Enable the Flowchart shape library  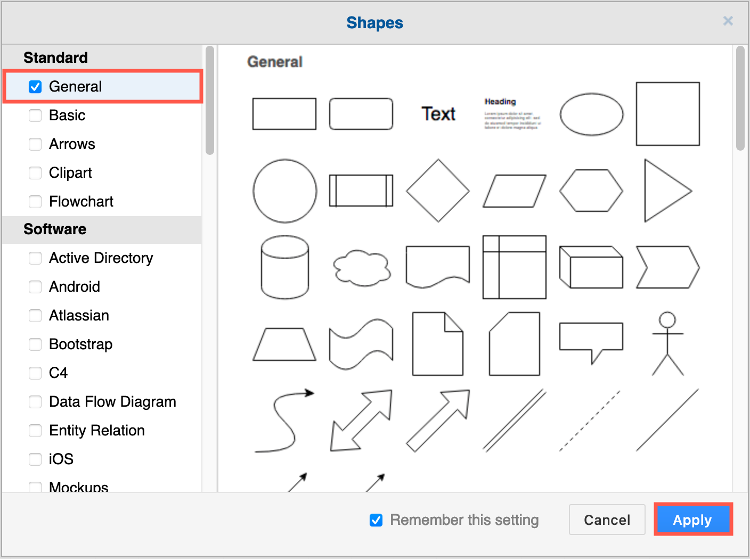35,202
